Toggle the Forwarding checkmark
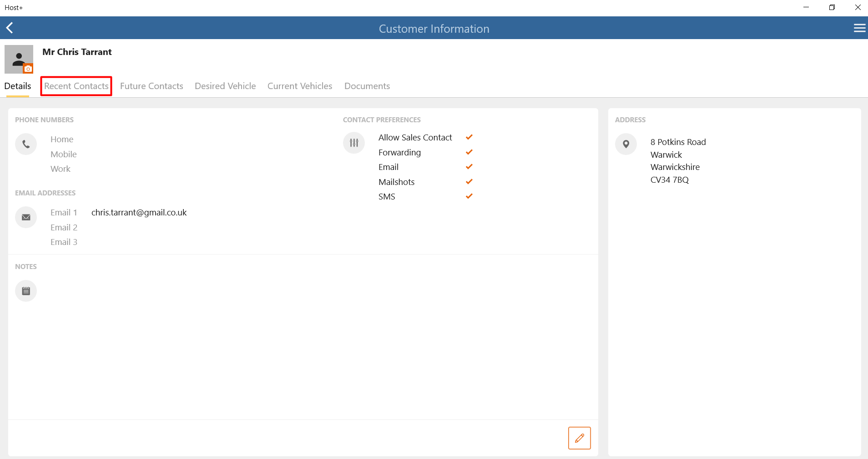The image size is (868, 459). 469,152
